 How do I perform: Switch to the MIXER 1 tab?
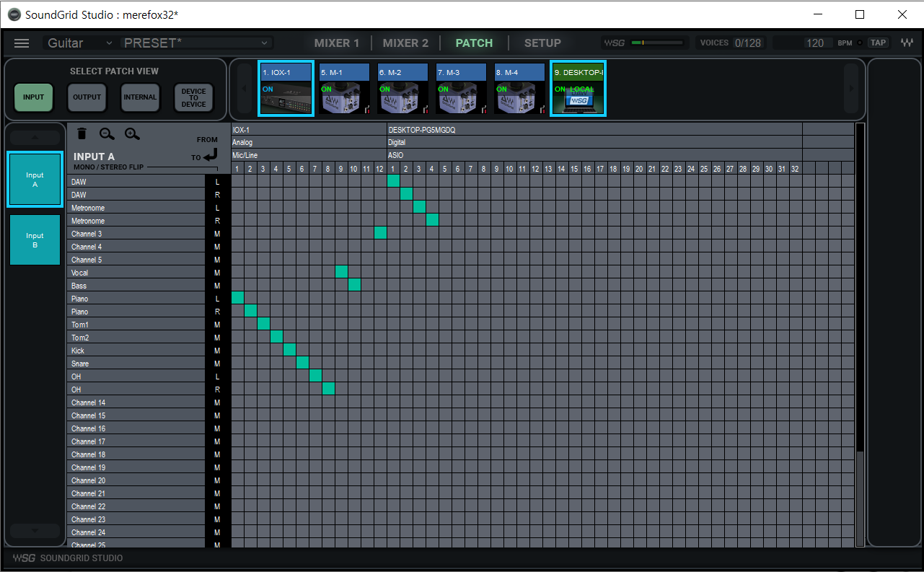point(336,43)
